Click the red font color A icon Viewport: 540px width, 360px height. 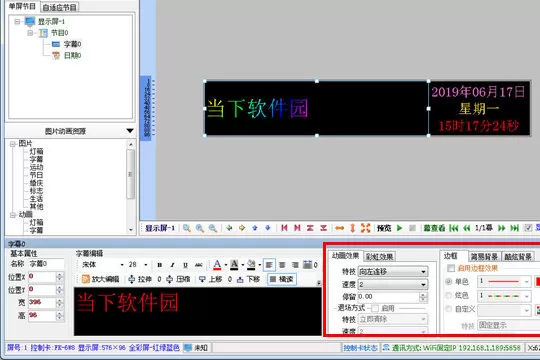[217, 265]
